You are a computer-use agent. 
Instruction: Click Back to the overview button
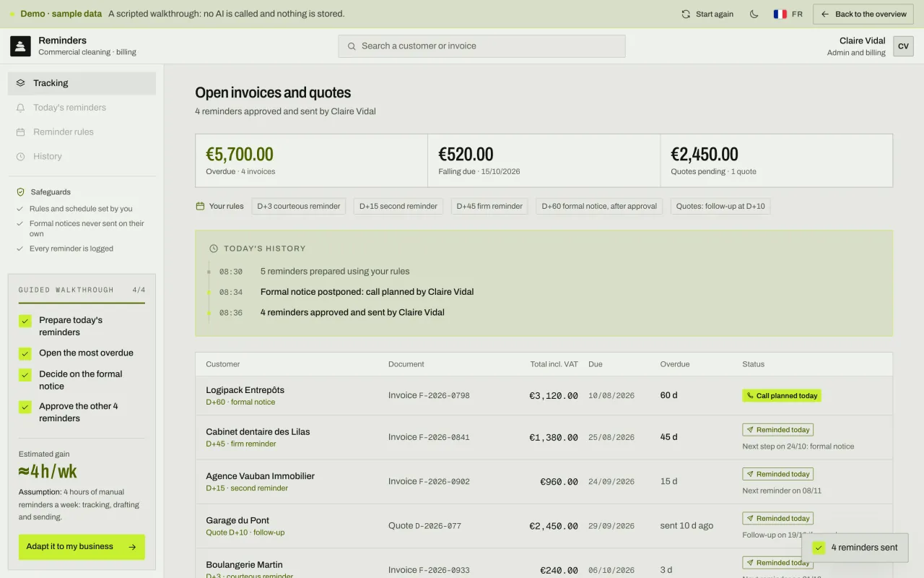point(863,14)
